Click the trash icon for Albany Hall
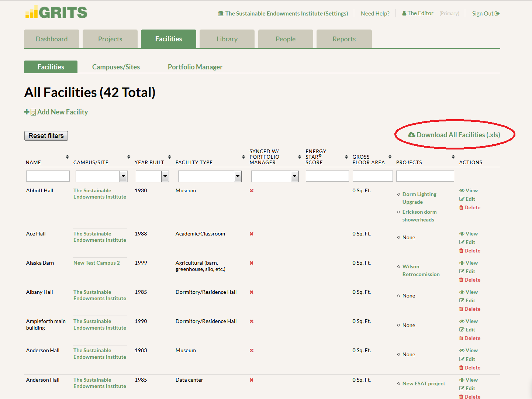 point(461,309)
